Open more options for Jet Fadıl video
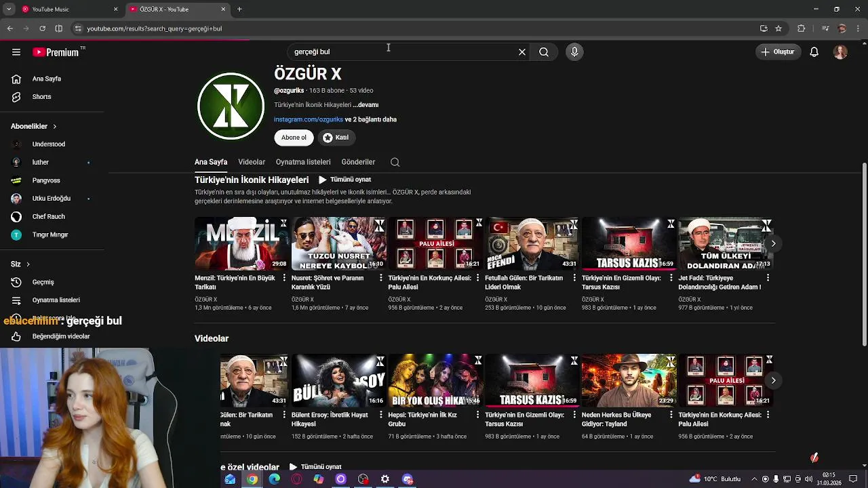The image size is (868, 488). click(768, 278)
